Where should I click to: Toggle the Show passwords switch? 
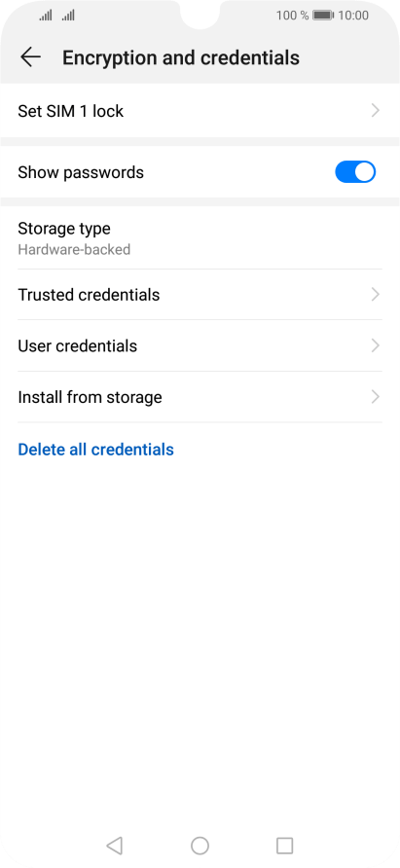coord(355,172)
